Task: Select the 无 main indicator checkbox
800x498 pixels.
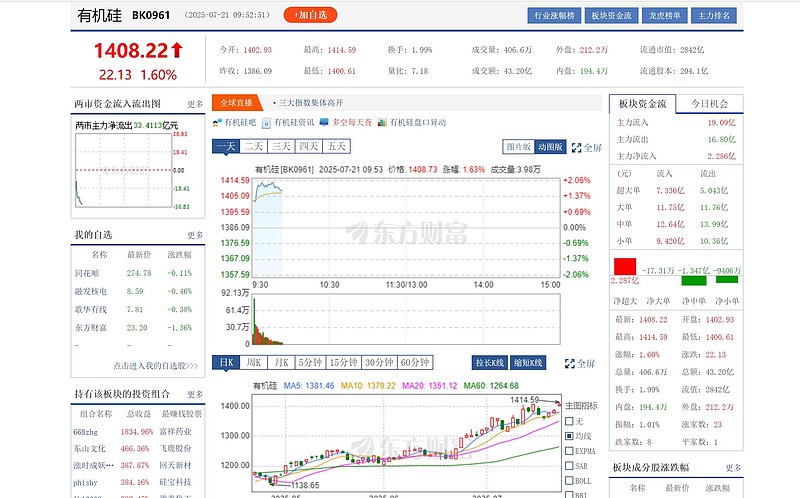Action: [569, 421]
